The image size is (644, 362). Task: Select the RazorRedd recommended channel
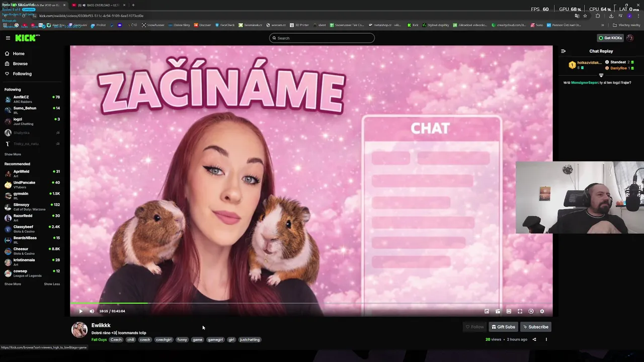coord(32,218)
